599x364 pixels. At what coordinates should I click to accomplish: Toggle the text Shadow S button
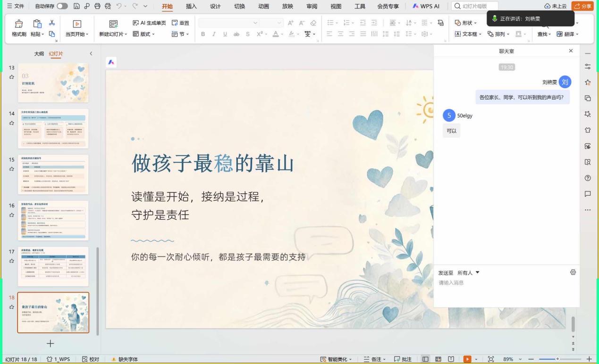(x=247, y=34)
